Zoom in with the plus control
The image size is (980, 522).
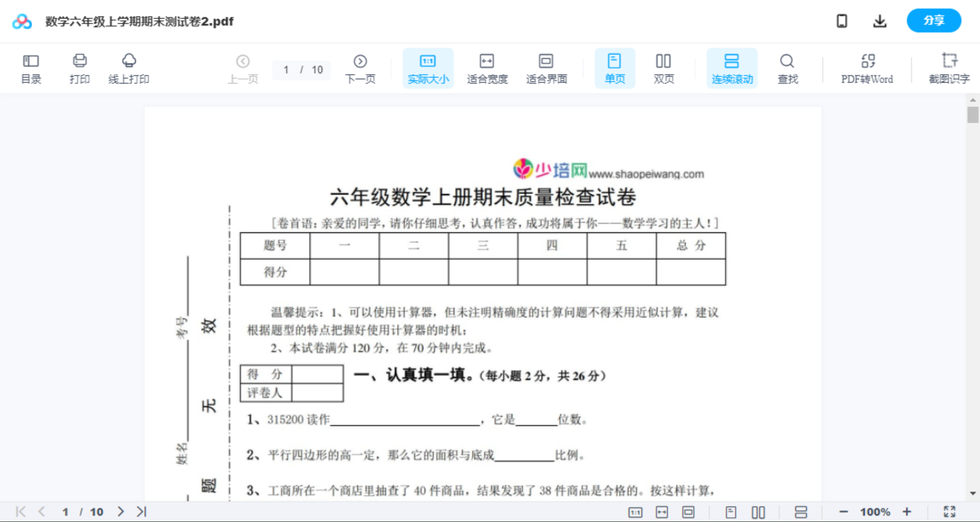tap(907, 511)
